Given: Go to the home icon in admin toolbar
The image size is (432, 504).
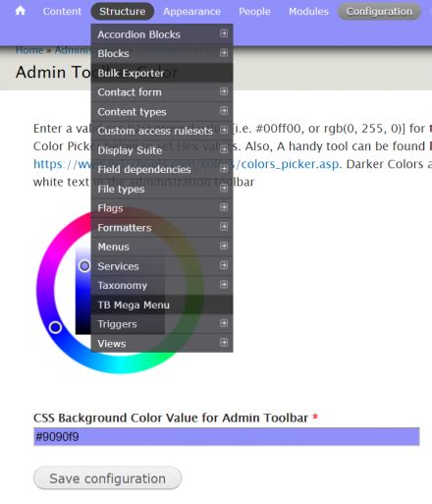Looking at the screenshot, I should point(21,11).
